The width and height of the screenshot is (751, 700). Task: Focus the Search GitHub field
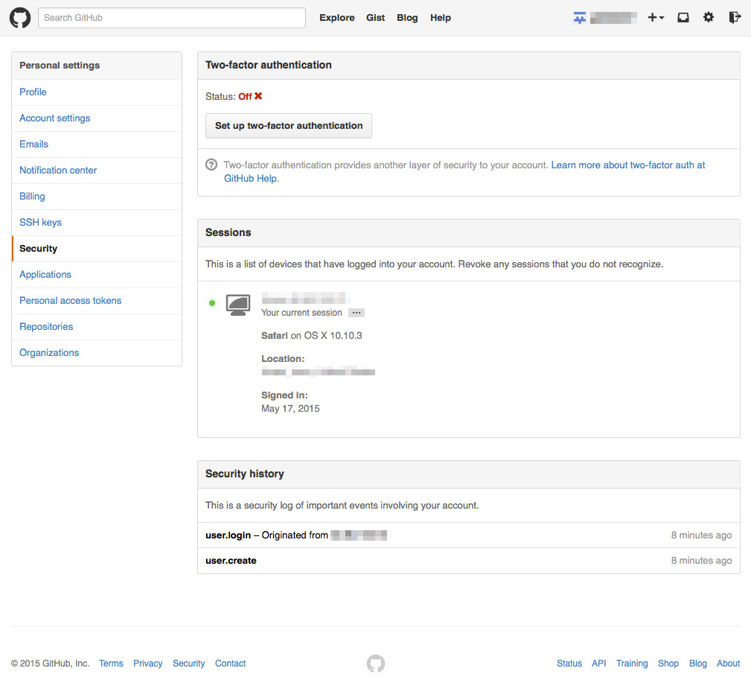[172, 18]
